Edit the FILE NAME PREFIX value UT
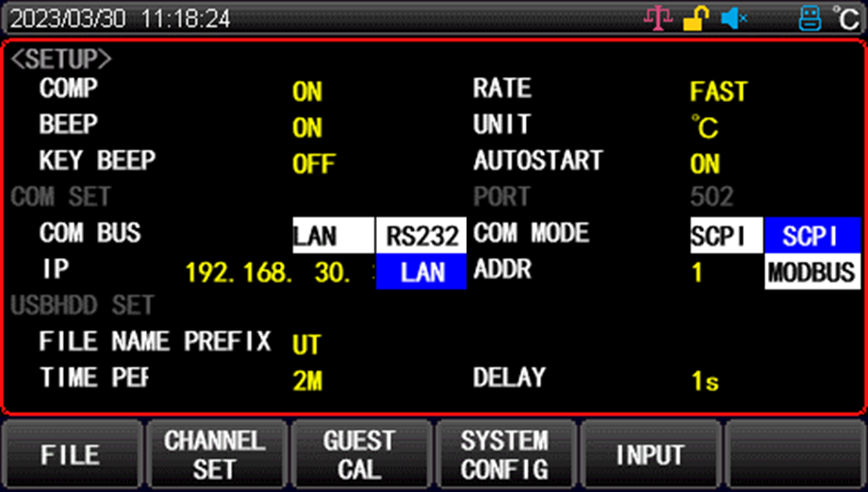 (x=306, y=345)
